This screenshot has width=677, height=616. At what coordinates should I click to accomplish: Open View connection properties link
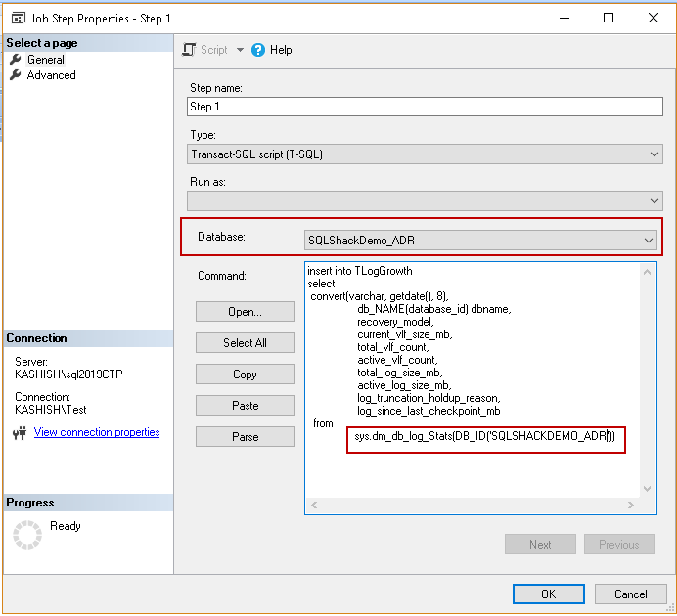point(97,432)
